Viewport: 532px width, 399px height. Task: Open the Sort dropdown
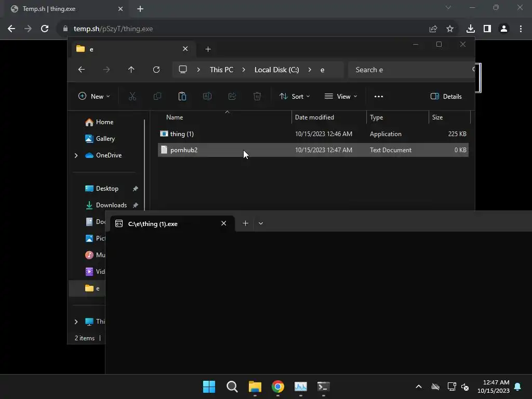[295, 96]
